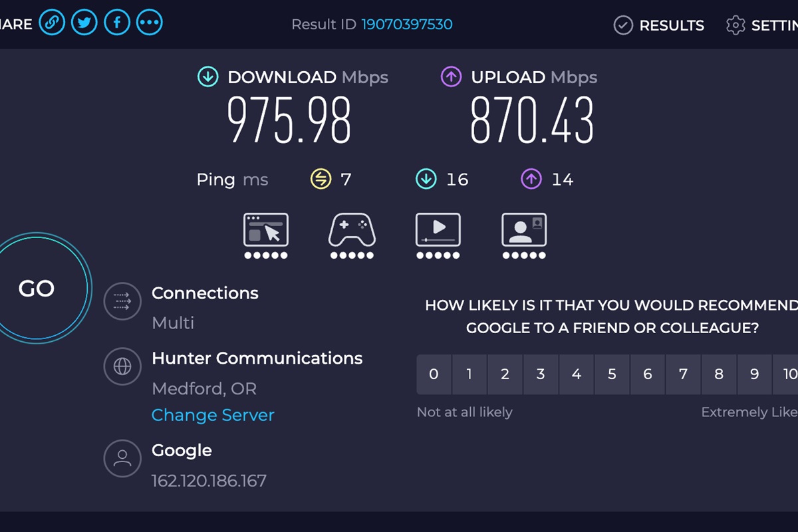This screenshot has height=532, width=798.
Task: Open Settings via the gear icon
Action: coord(735,24)
